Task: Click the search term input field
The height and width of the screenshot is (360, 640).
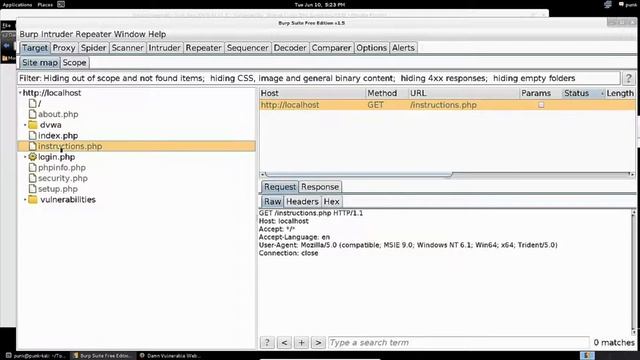Action: [x=459, y=342]
